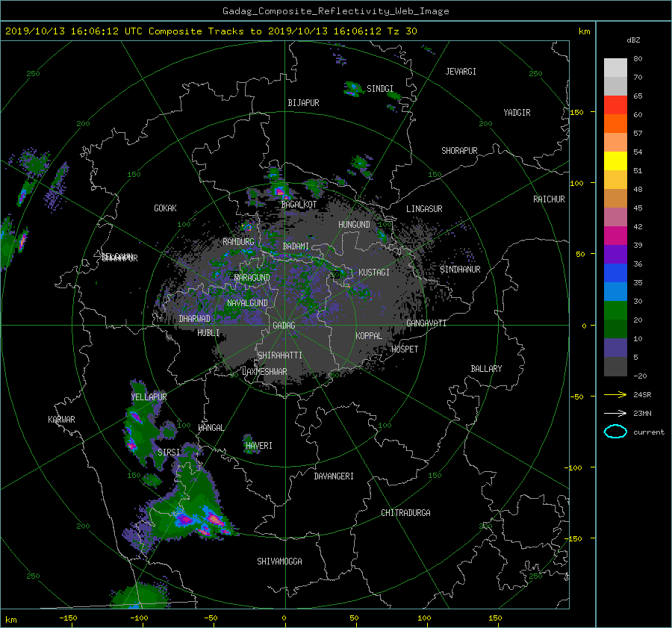Click the RAICHUR city label
The image size is (672, 628).
pos(549,199)
